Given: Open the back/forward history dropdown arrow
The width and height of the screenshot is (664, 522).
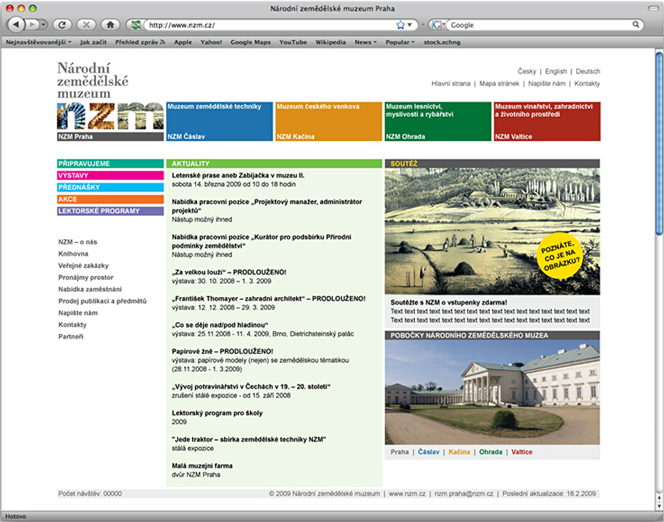Looking at the screenshot, I should [x=44, y=25].
